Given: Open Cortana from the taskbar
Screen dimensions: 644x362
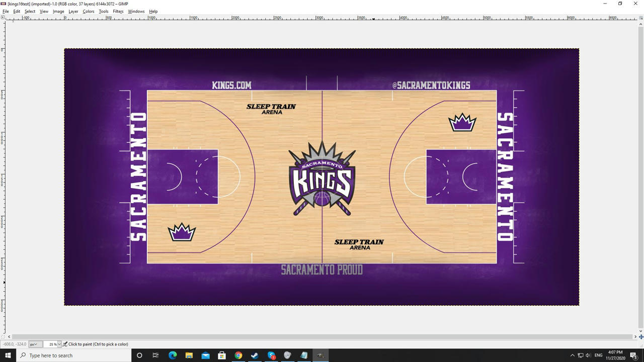Looking at the screenshot, I should (139, 355).
